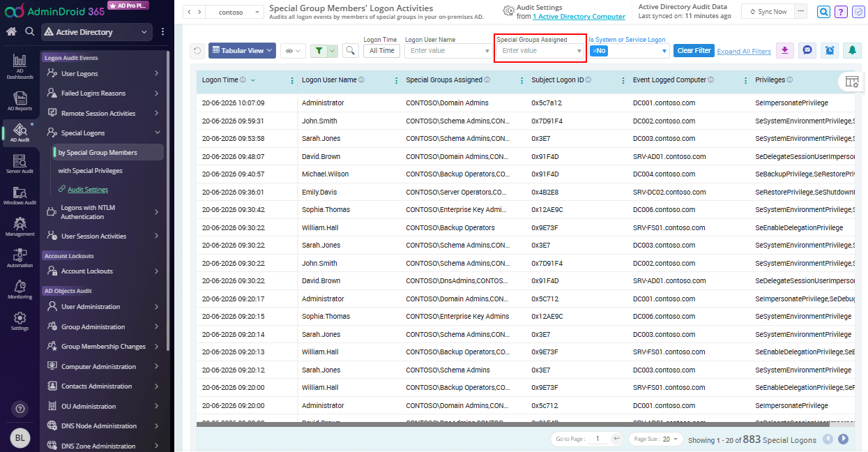
Task: Open Account Lockouts menu item
Action: (x=103, y=271)
